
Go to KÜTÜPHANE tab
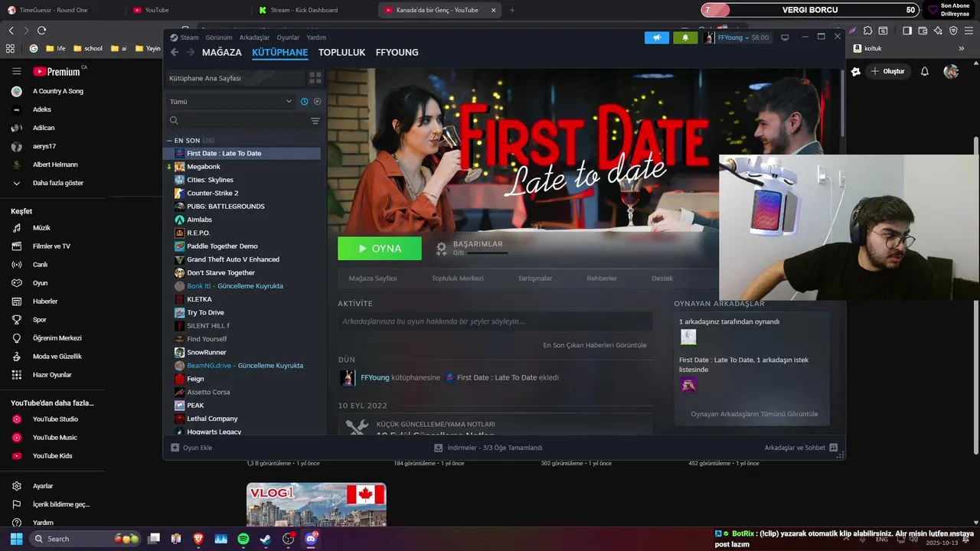tap(279, 53)
